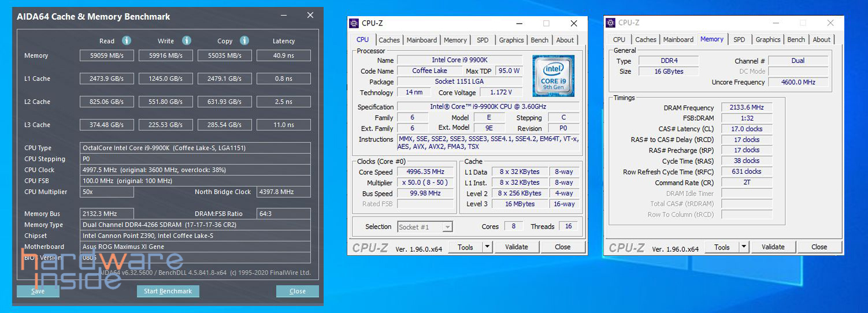Close the right CPU-Z window via X
Viewport: 868px width, 313px height.
830,23
